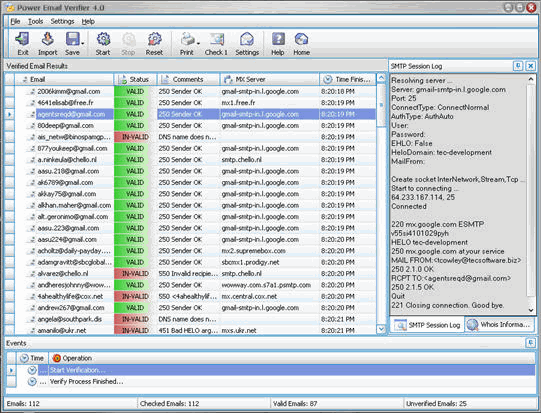Sort by the Status column header
Viewport: 541px width, 413px height.
[x=135, y=79]
